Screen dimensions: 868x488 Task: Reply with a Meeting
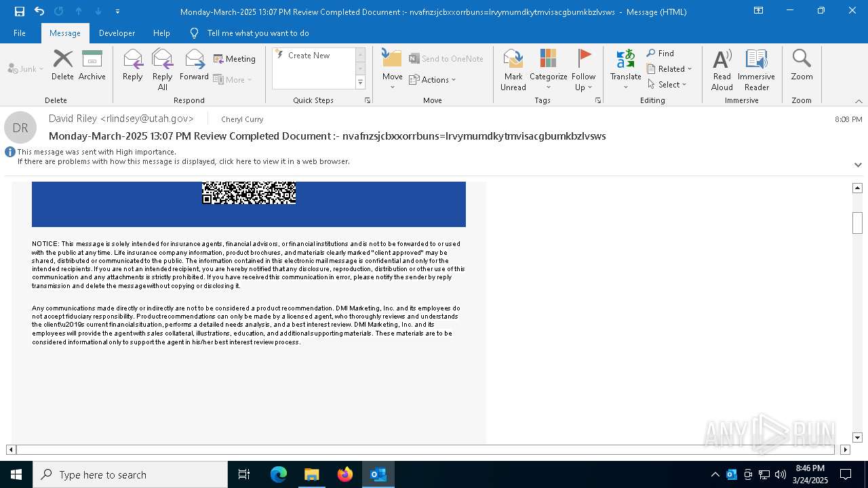[x=235, y=59]
